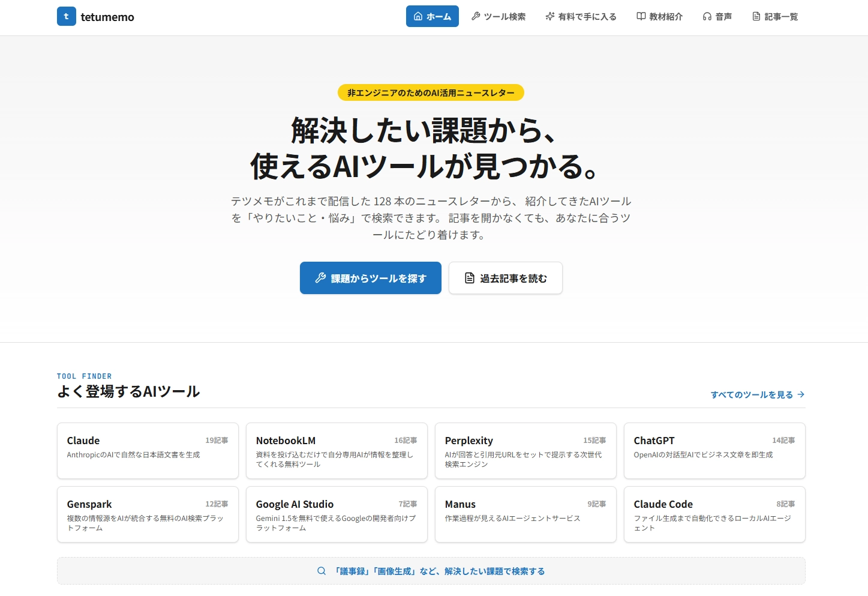Viewport: 868px width, 596px height.
Task: Click the sparkle icon beside 有料で手に入る
Action: tap(550, 16)
